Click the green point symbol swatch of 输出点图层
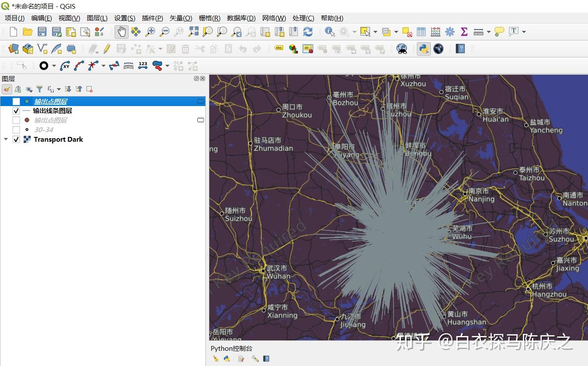The height and width of the screenshot is (366, 588). pyautogui.click(x=27, y=101)
